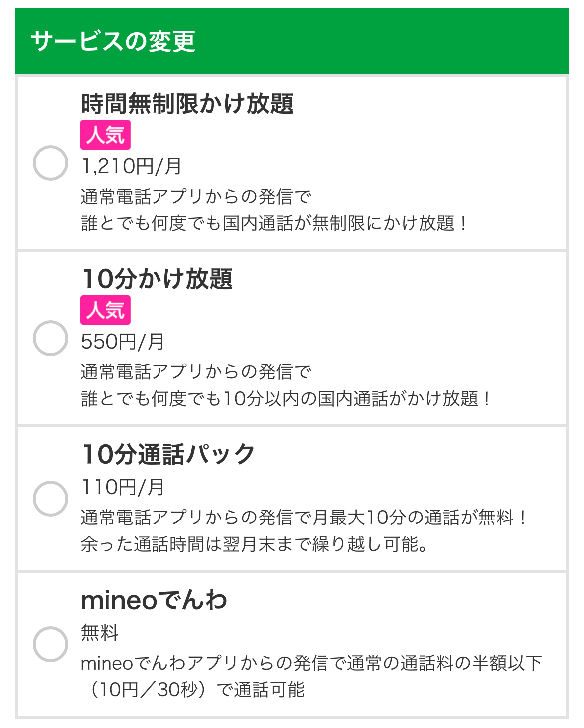Tap the 10分通話パック plan title
The image size is (584, 728).
(x=168, y=454)
